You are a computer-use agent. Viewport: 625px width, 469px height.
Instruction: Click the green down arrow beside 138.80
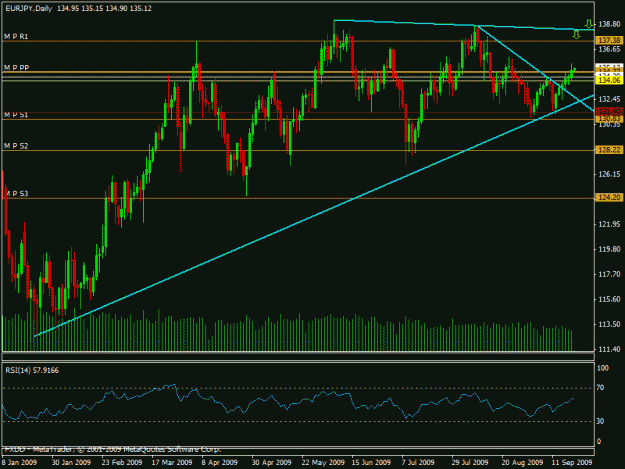589,23
